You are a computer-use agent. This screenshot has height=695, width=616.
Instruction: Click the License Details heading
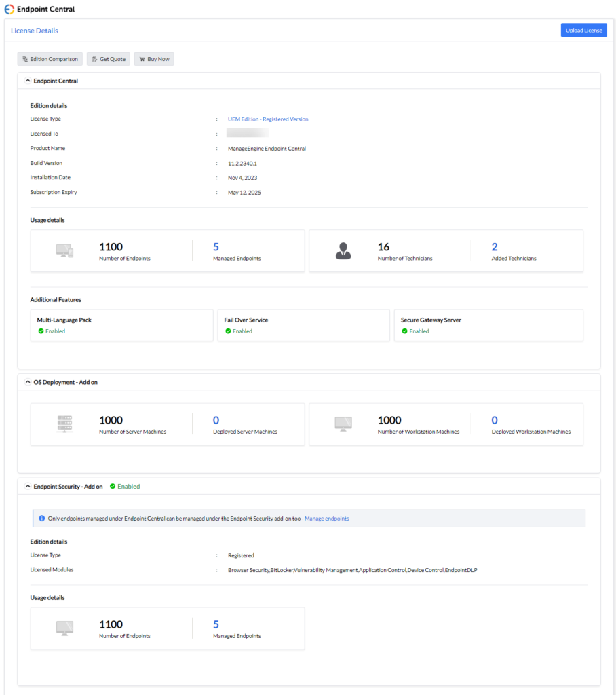pyautogui.click(x=35, y=31)
